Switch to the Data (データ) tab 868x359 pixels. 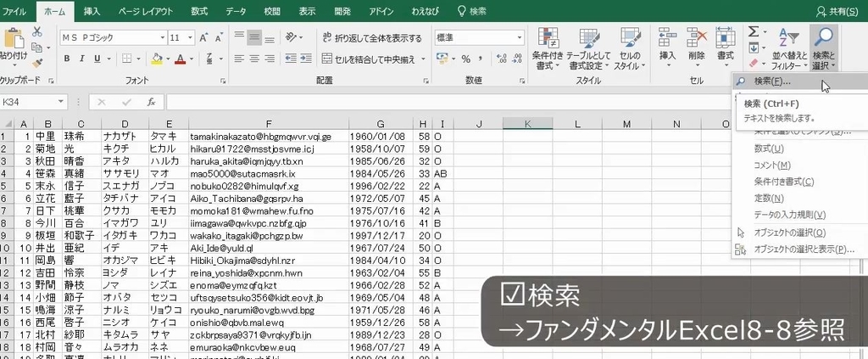tap(236, 11)
